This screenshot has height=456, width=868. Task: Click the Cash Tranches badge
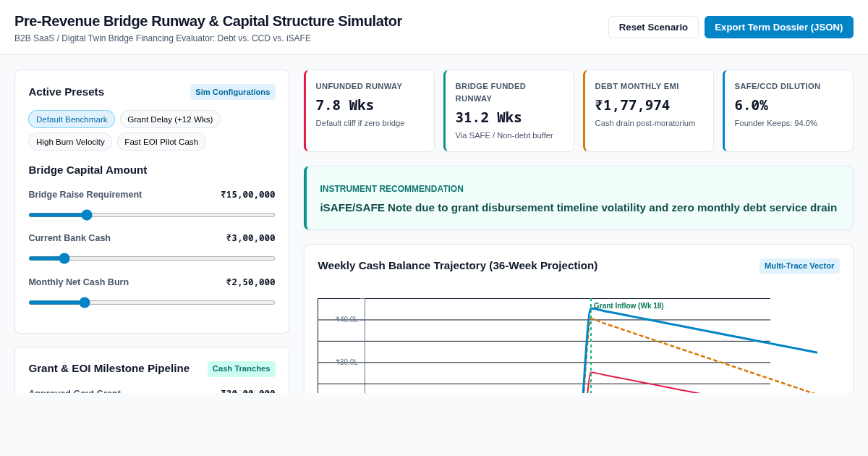tap(242, 368)
